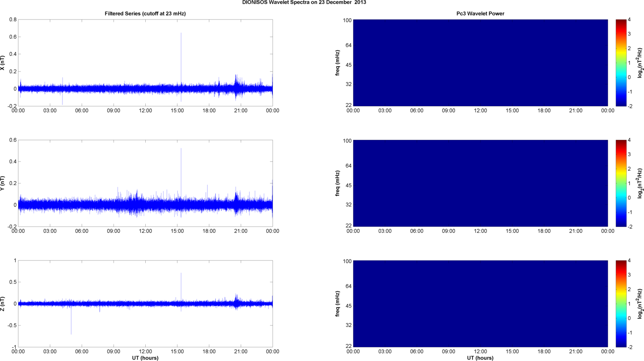This screenshot has width=644, height=361.
Task: Click 'freq (mHz)' label of bottom wavelet panel
Action: pos(337,304)
